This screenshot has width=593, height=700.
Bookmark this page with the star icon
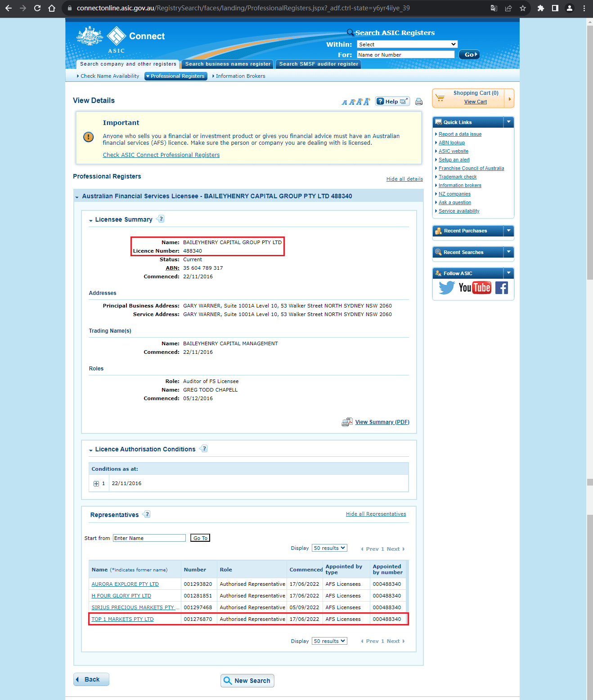coord(523,8)
